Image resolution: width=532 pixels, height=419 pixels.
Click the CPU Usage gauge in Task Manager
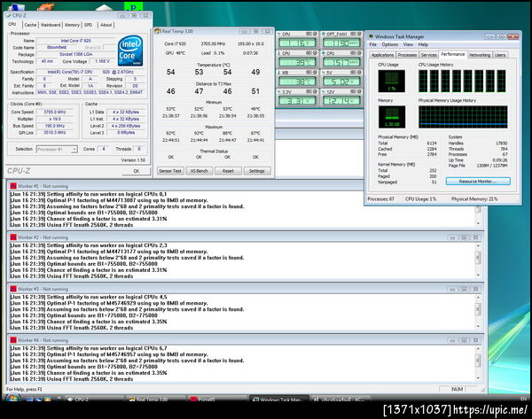(x=392, y=81)
